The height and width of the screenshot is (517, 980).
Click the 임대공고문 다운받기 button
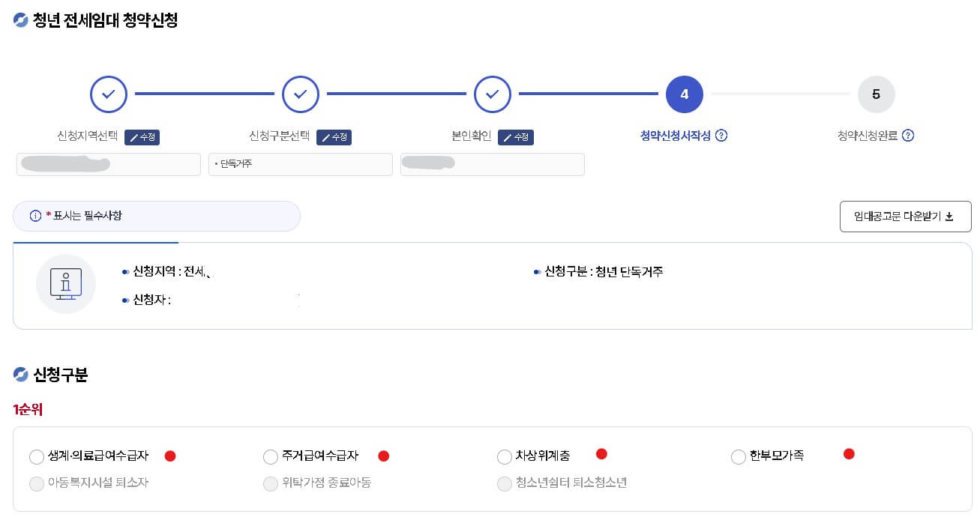pos(905,216)
